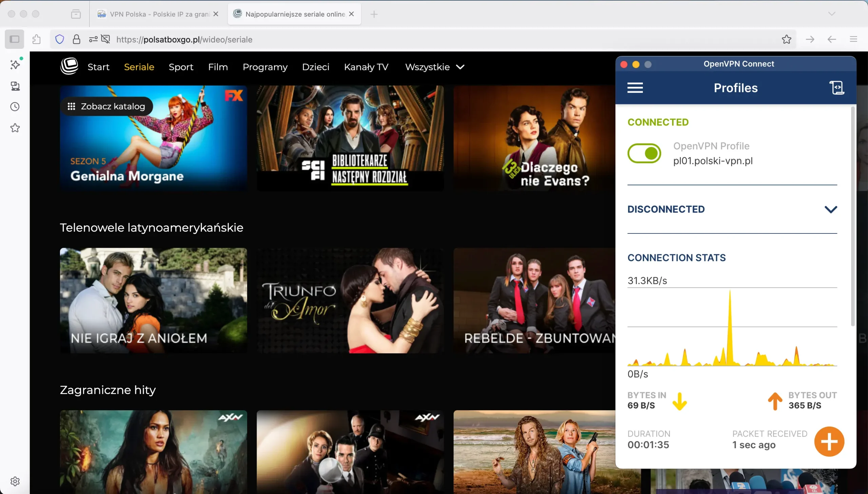Open the AI chatbot sparkle icon in sidebar
The height and width of the screenshot is (494, 868).
tap(15, 64)
